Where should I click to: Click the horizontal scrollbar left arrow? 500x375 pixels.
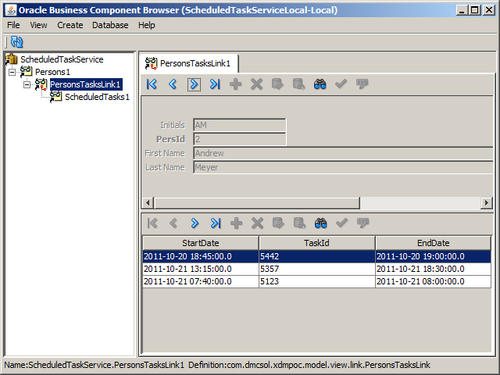(x=148, y=203)
